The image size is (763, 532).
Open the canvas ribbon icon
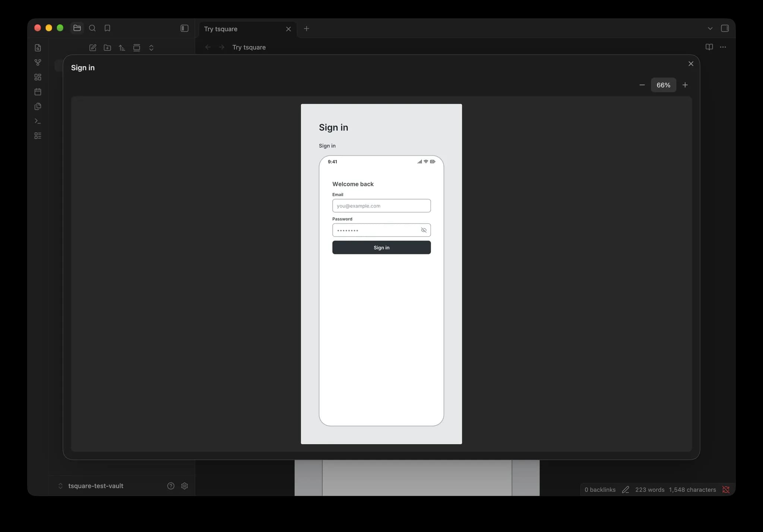38,77
